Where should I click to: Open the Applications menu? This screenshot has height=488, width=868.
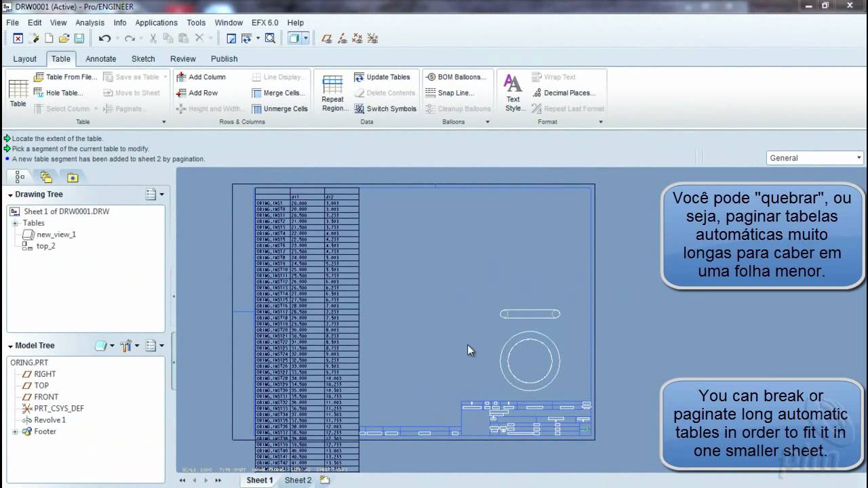(156, 22)
